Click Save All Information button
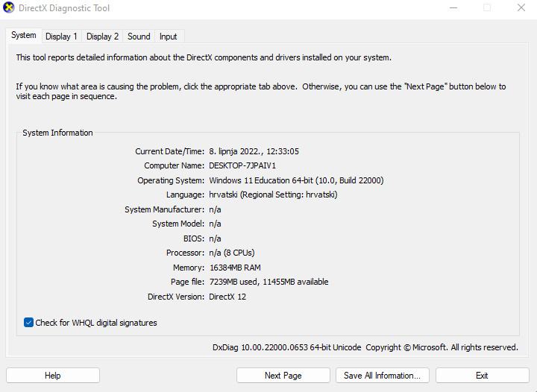The image size is (537, 392). [383, 376]
